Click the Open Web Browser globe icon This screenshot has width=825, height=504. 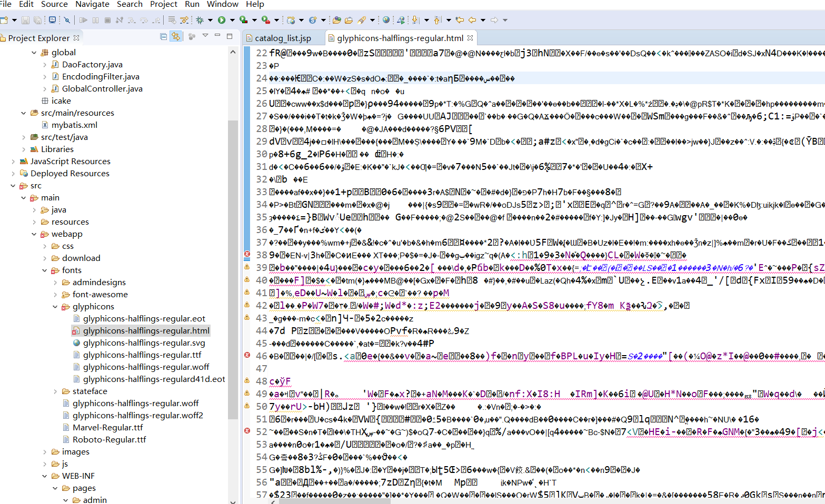coord(386,20)
